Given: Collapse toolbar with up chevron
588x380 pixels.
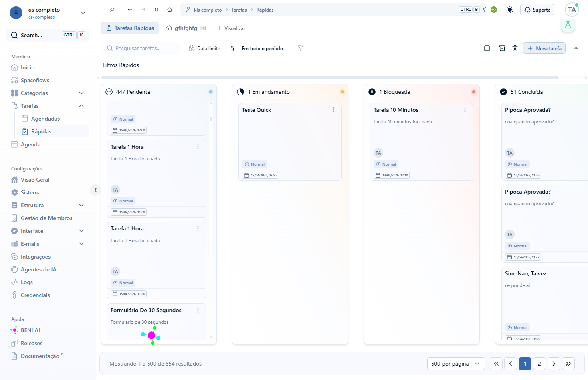Looking at the screenshot, I should point(576,48).
